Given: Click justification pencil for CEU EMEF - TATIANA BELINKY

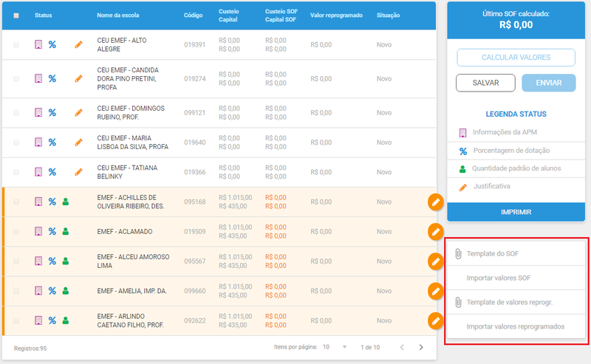Looking at the screenshot, I should point(78,172).
